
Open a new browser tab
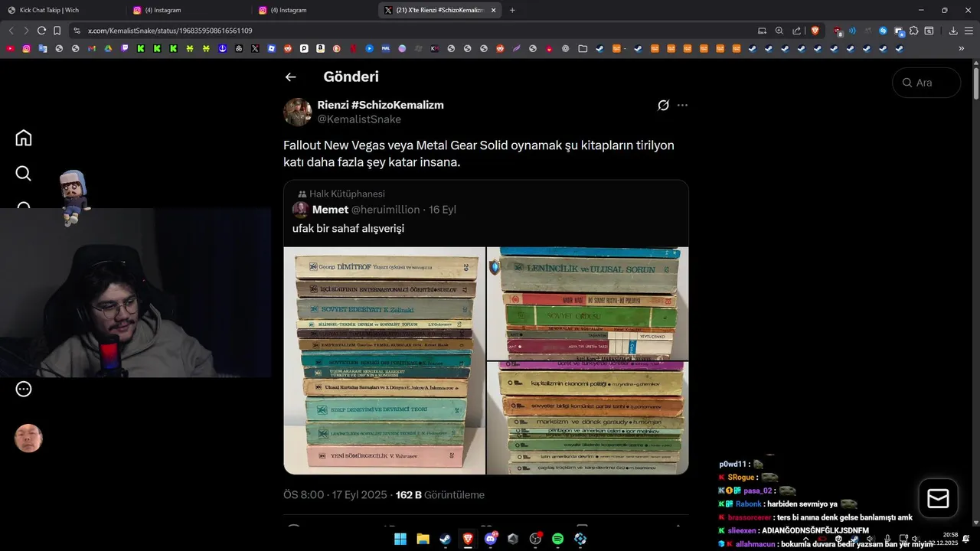(x=512, y=10)
